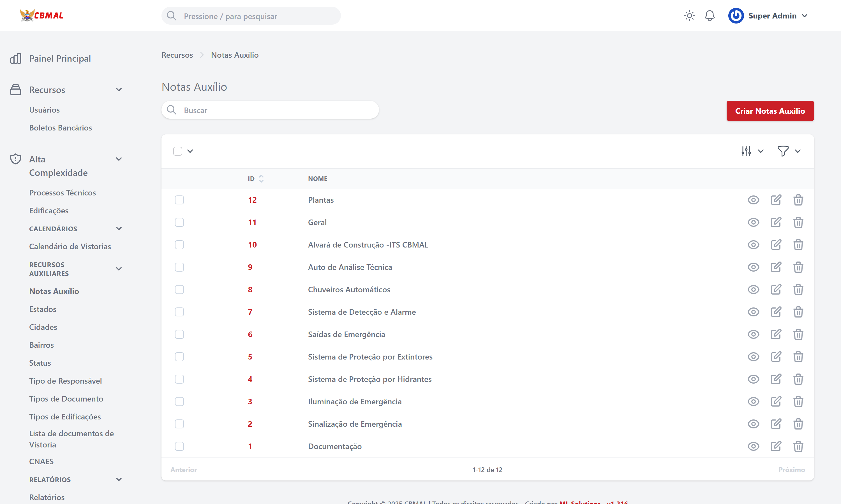Image resolution: width=841 pixels, height=504 pixels.
Task: Toggle light/dark theme sun icon
Action: pyautogui.click(x=689, y=16)
